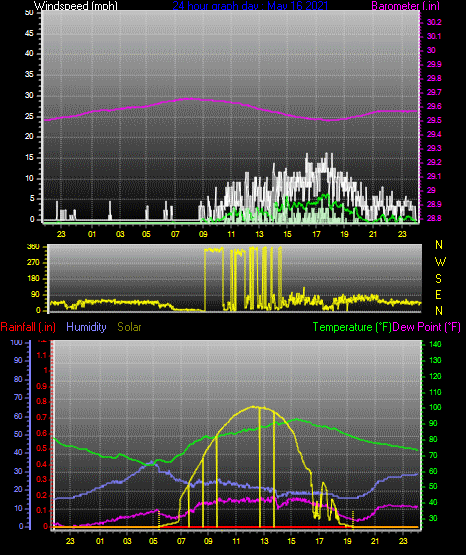Click the red 'Rainfall (.in)' legend label
This screenshot has height=555, width=466.
28,327
